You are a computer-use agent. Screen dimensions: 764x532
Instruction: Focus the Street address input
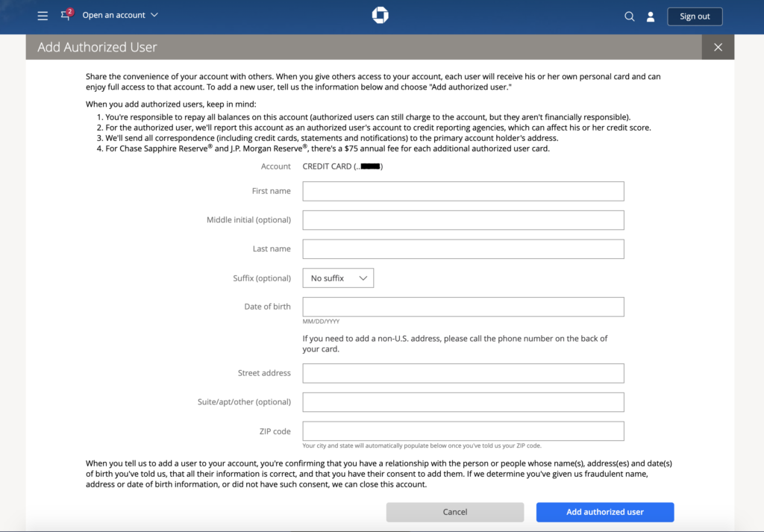(463, 373)
